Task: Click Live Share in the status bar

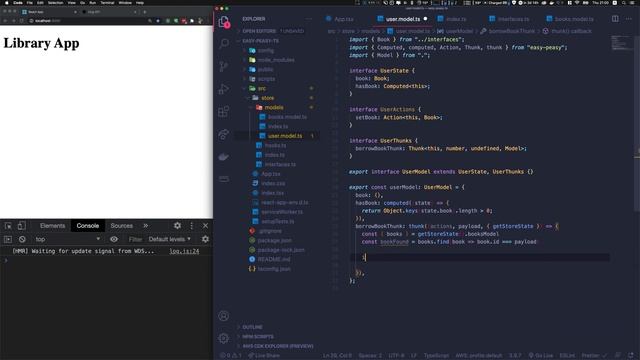Action: (264, 356)
